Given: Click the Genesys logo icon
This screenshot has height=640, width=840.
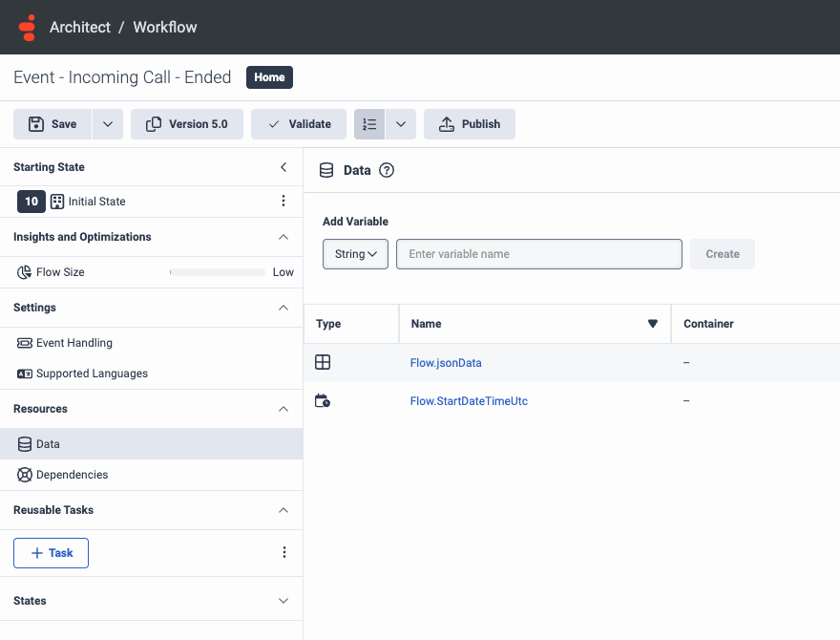Looking at the screenshot, I should point(27,27).
